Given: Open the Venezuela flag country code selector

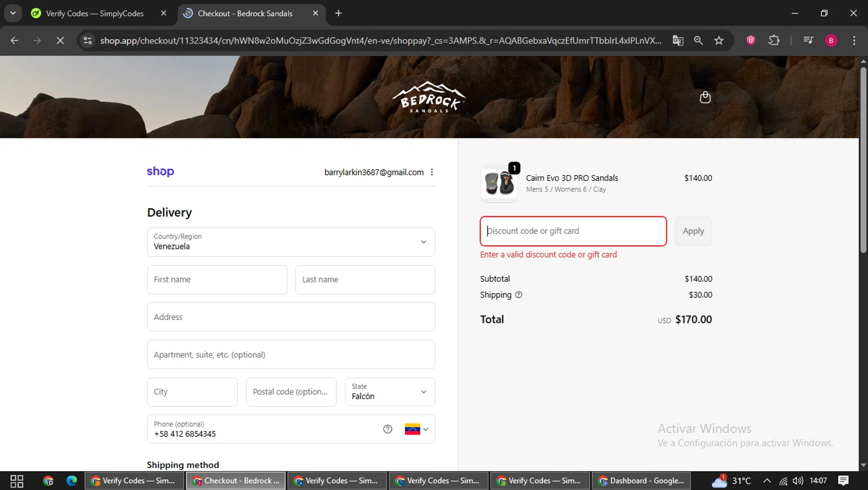Looking at the screenshot, I should coord(417,429).
